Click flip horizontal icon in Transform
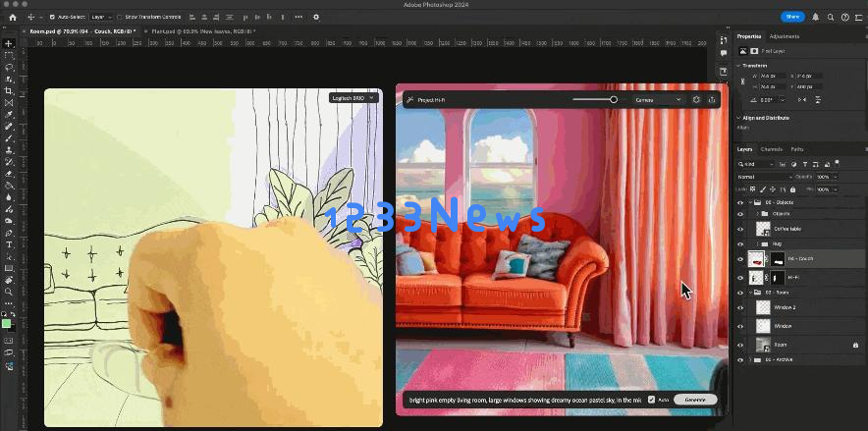Viewport: 868px width, 431px height. click(801, 99)
